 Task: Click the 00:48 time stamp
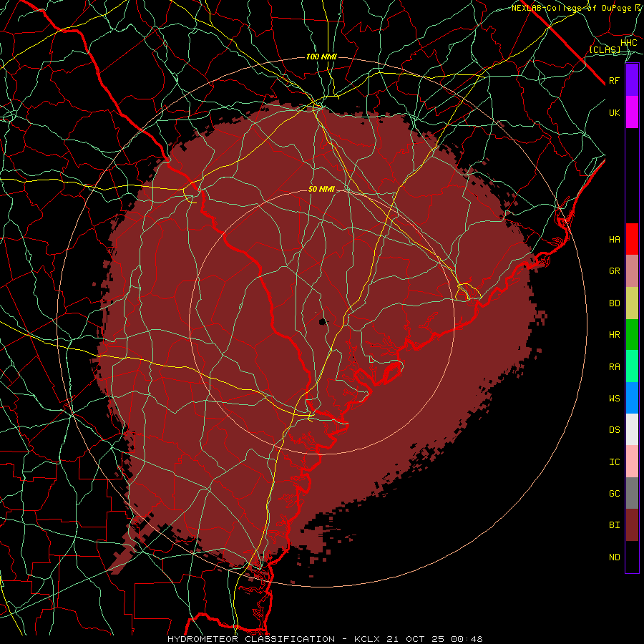[x=466, y=639]
